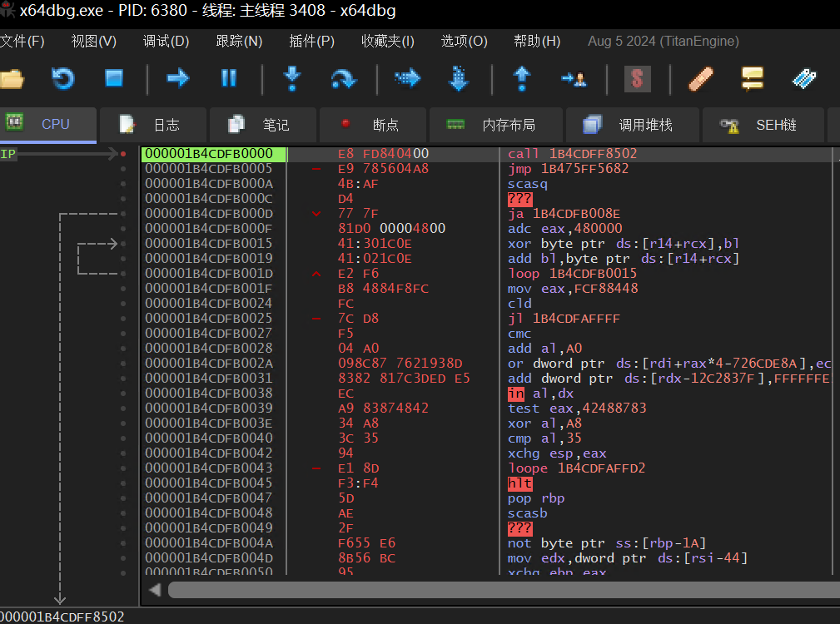Open the Scylla plugin icon
Screen dimensions: 840x624
pos(638,79)
